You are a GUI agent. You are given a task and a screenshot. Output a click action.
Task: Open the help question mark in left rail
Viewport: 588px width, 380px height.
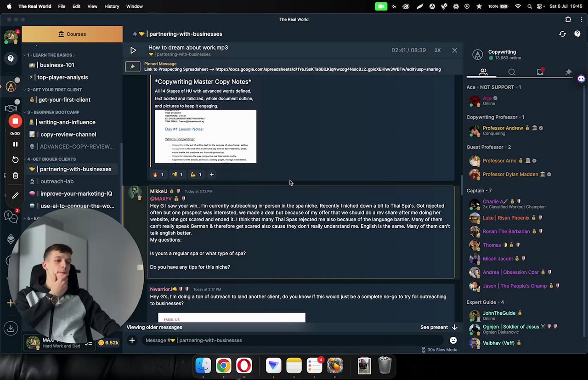pos(11,59)
